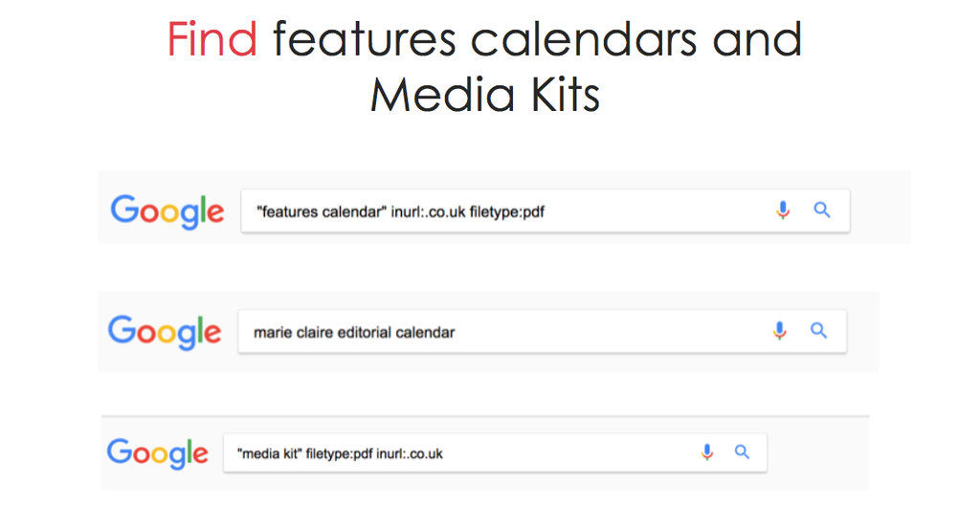Focus the "media kit" filetype:pdf search box

click(x=495, y=453)
